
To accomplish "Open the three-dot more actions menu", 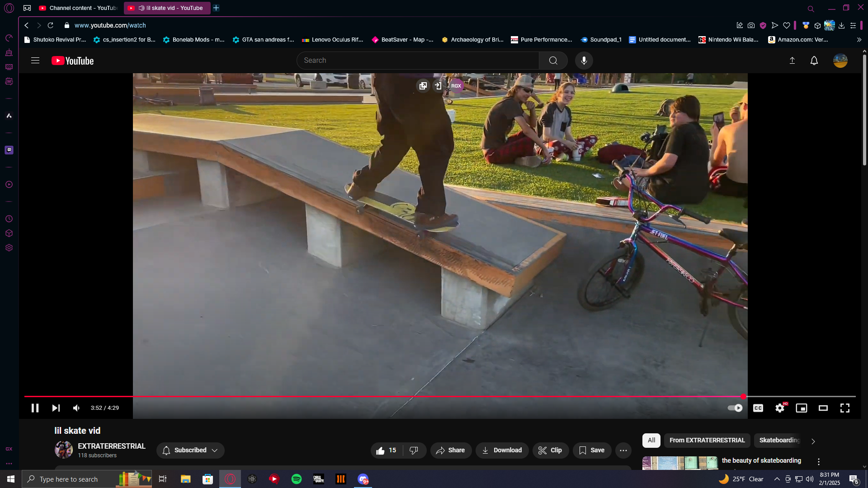I will tap(623, 450).
